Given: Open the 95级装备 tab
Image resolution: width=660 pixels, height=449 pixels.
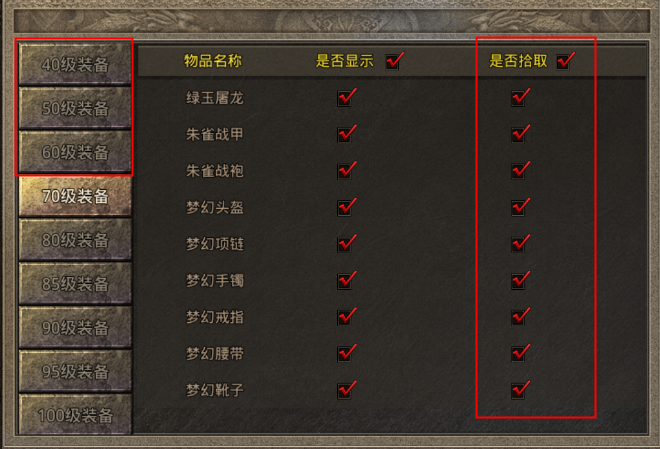Looking at the screenshot, I should (75, 371).
